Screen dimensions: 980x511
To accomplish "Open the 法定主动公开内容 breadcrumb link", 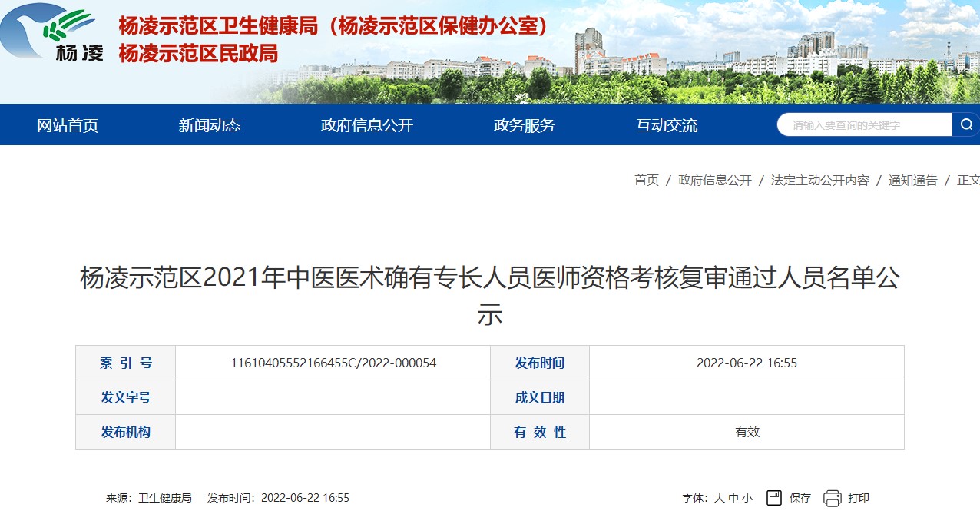I will [x=819, y=180].
